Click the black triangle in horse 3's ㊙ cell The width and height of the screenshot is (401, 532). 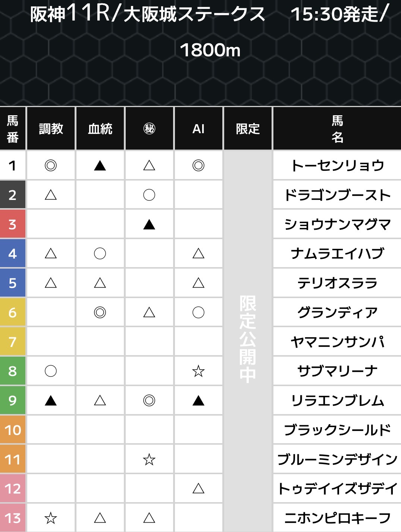tap(149, 224)
